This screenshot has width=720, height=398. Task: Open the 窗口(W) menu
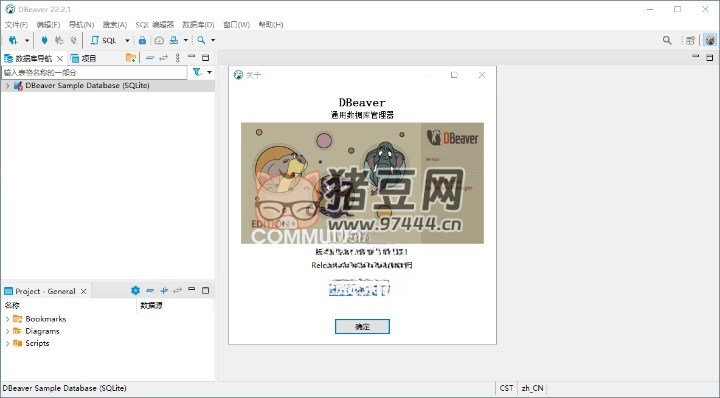tap(236, 24)
